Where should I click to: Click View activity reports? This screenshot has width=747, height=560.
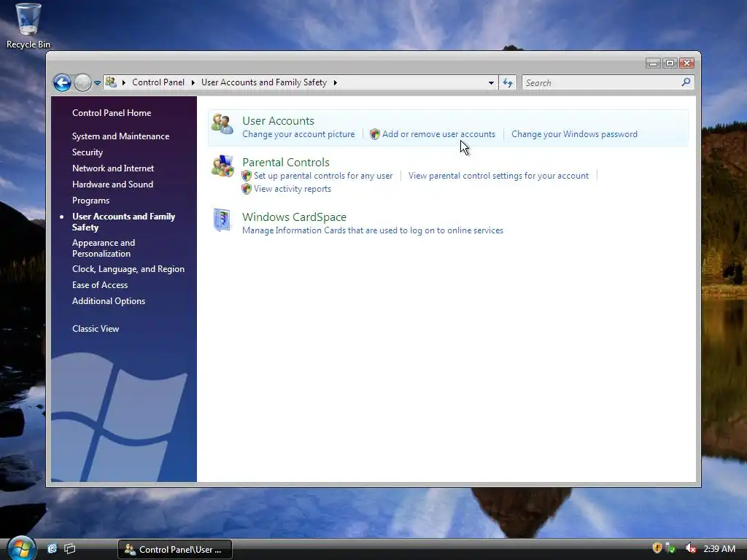292,189
